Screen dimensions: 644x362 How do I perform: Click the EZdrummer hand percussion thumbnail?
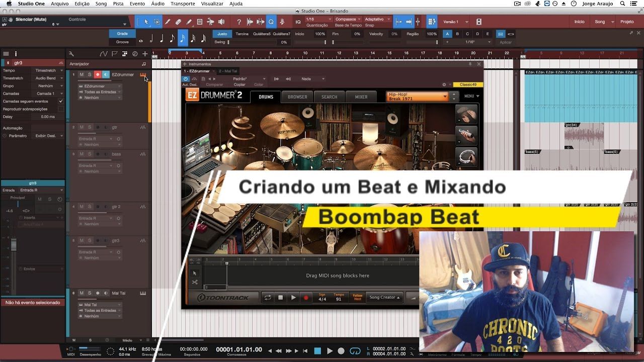(466, 114)
